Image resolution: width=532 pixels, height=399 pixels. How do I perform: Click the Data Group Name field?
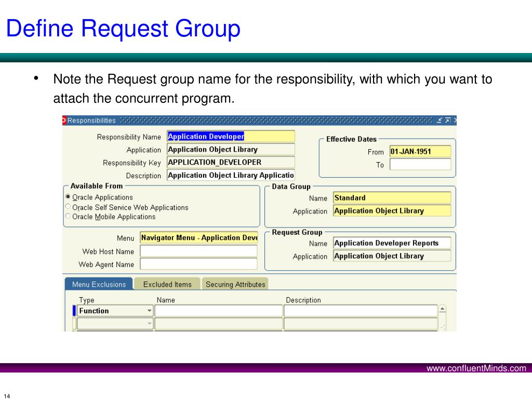tap(392, 198)
